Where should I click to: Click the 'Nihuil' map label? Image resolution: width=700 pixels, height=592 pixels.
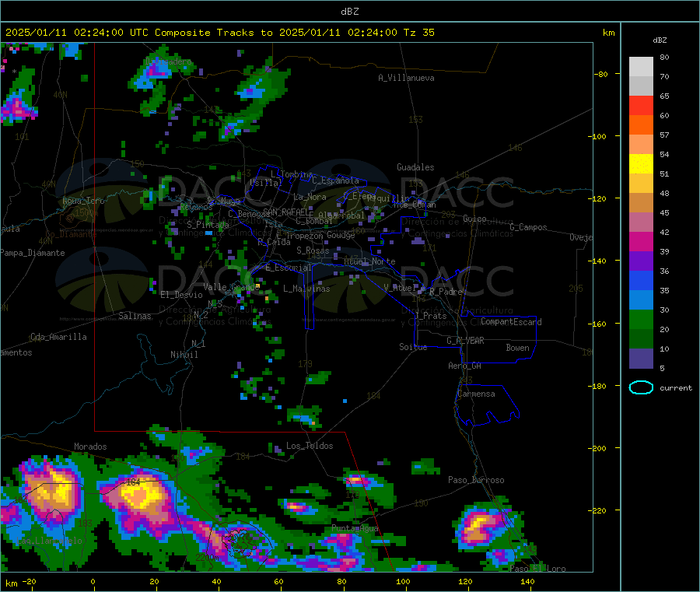point(184,355)
